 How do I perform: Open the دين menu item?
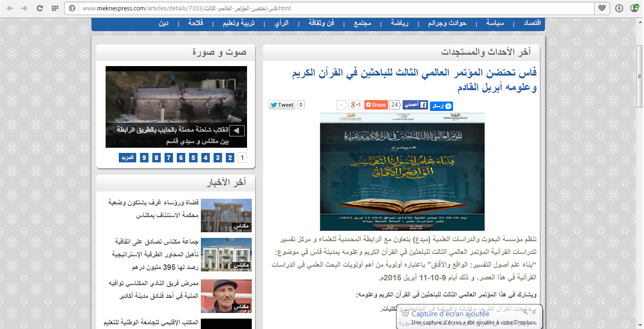(x=164, y=23)
